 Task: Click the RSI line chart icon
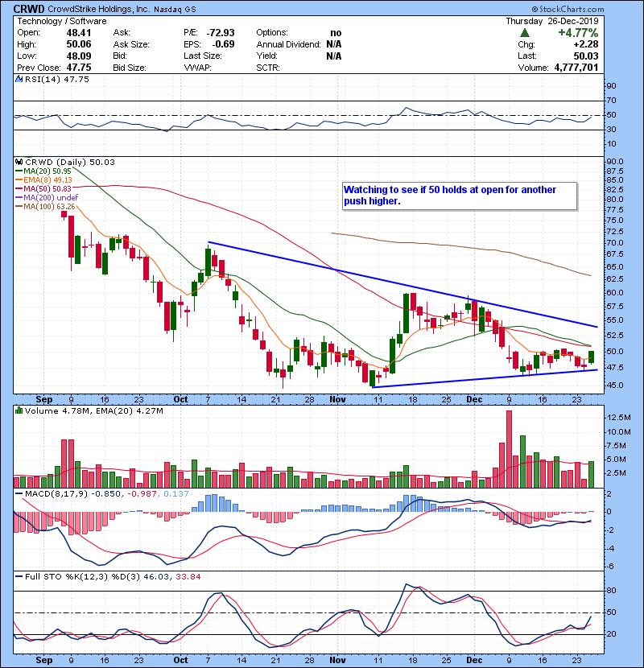pyautogui.click(x=19, y=79)
